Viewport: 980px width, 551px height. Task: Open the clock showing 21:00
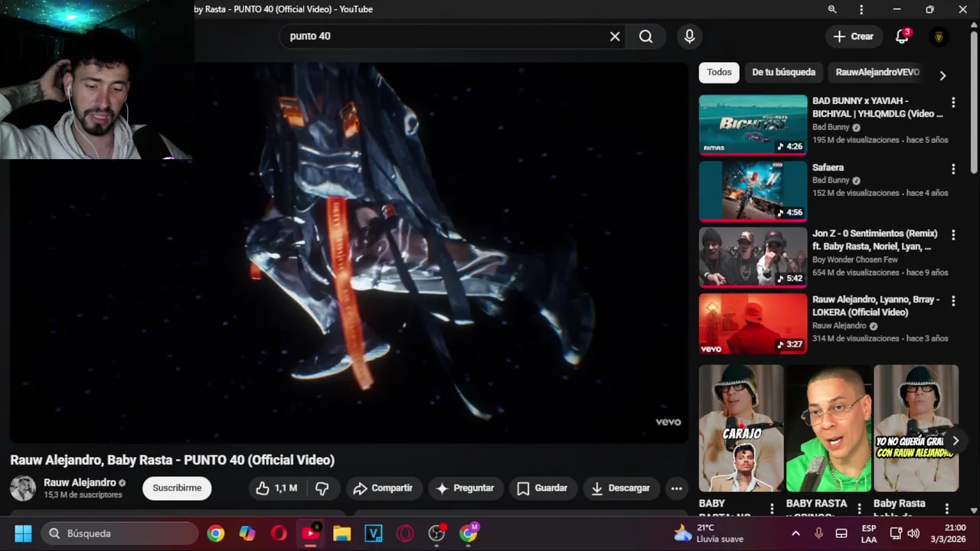coord(948,533)
